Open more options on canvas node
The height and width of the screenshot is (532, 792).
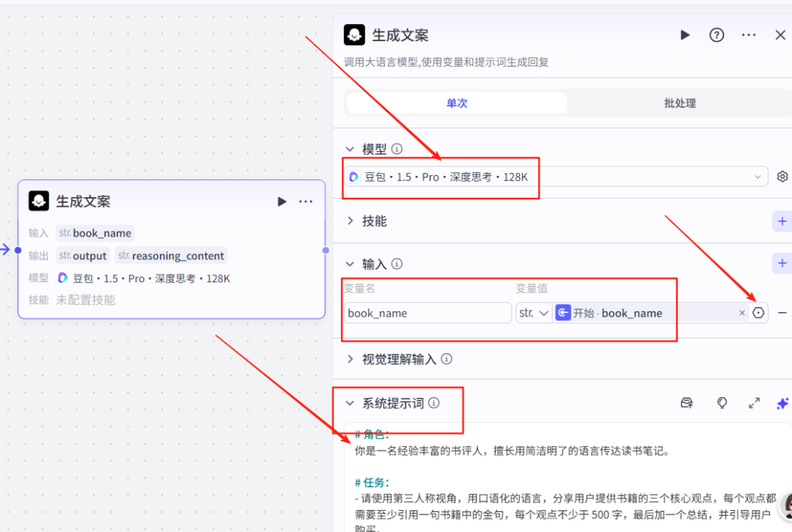pos(306,202)
